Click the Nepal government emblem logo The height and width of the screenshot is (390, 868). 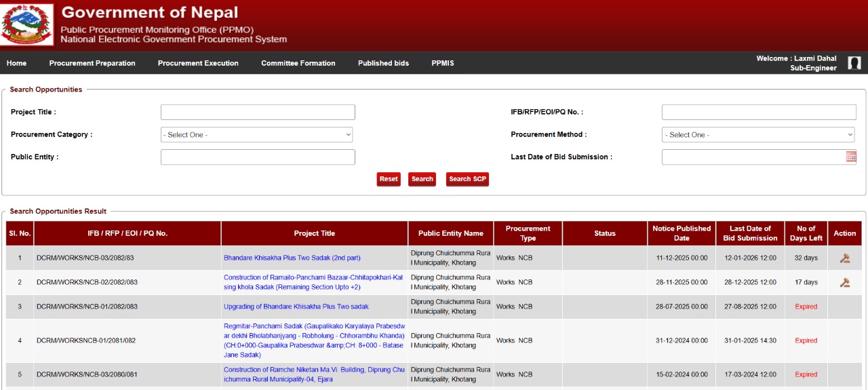27,24
